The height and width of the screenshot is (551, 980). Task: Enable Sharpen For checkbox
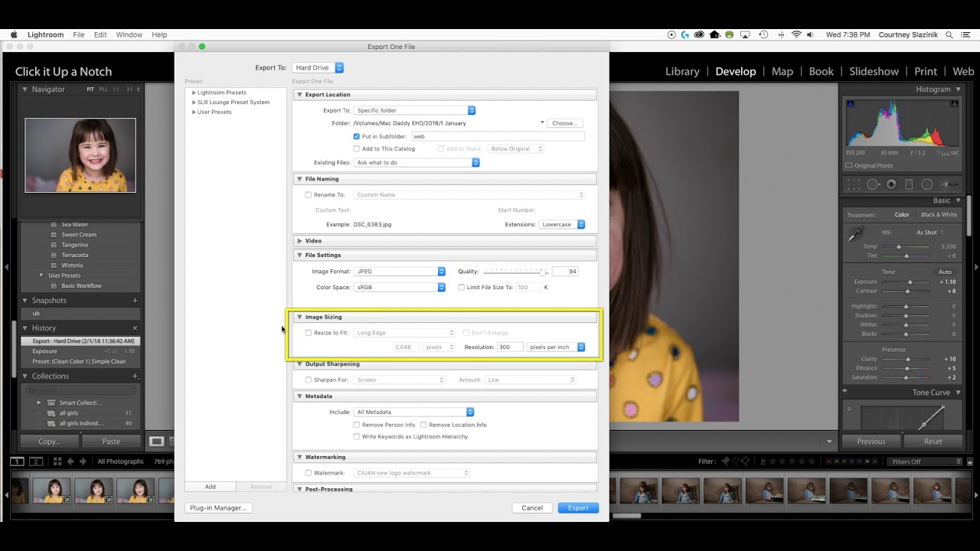pos(309,380)
